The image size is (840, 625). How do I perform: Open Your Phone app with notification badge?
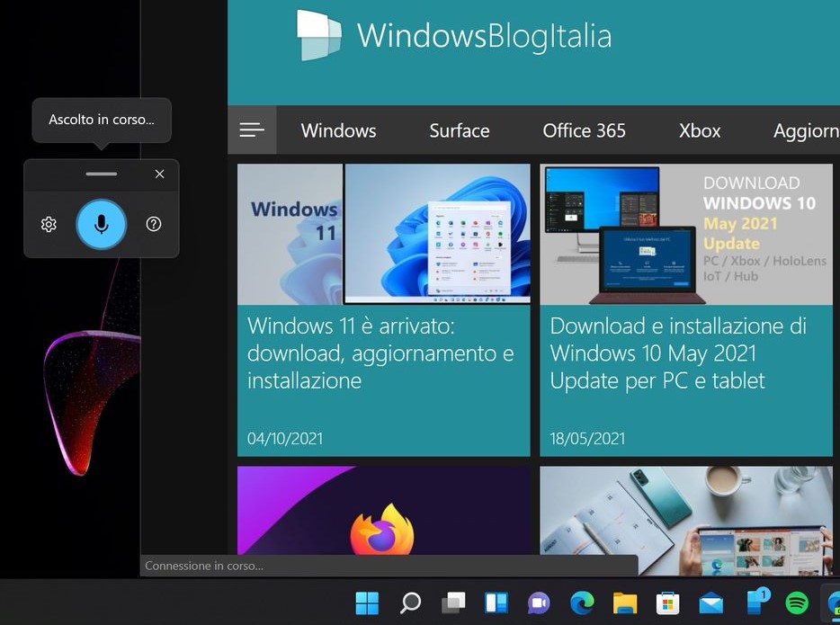coord(758,601)
